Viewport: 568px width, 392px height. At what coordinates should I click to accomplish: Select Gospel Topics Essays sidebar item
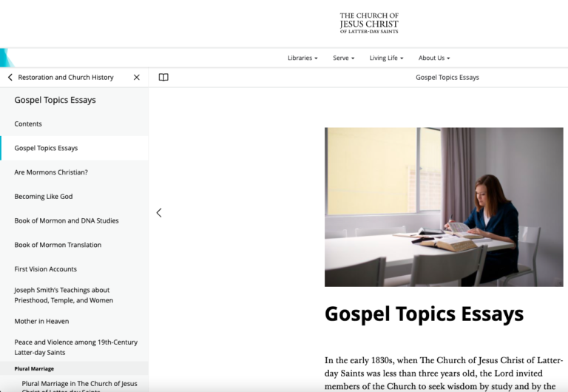[46, 148]
